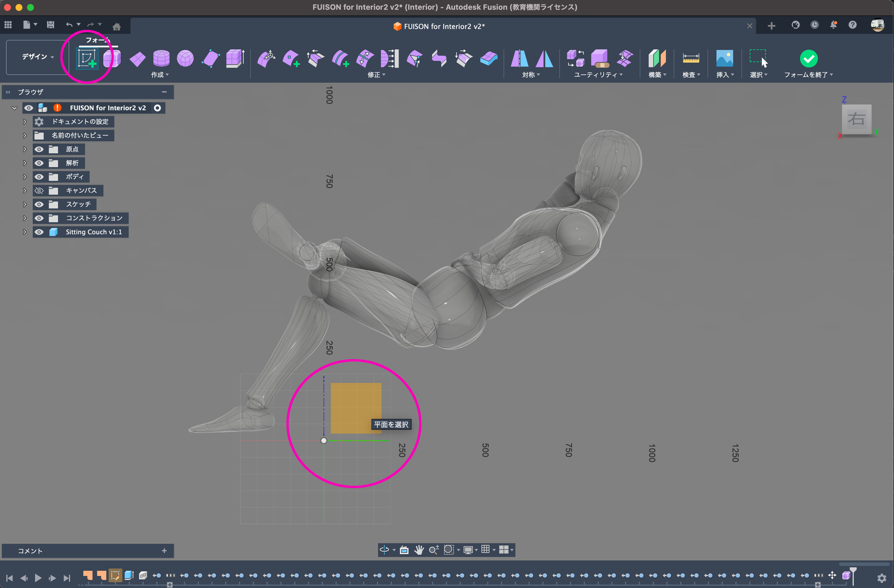Expand the スケッチ tree folder
Image resolution: width=894 pixels, height=588 pixels.
[25, 205]
